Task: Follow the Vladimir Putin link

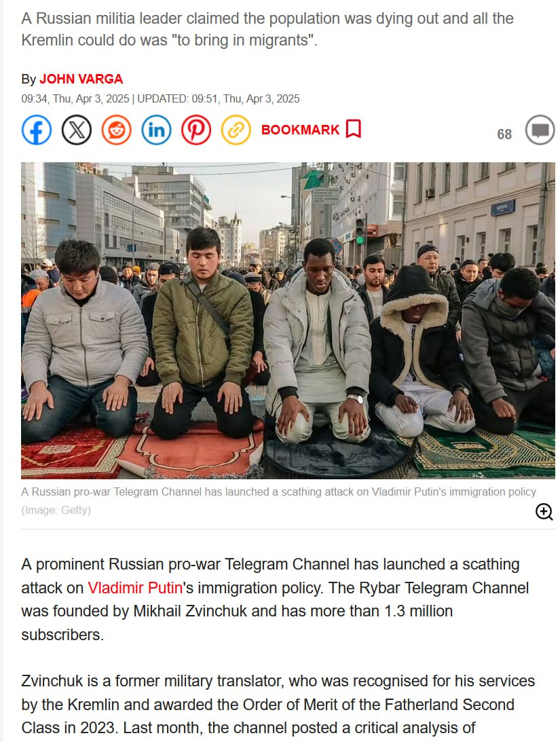Action: pyautogui.click(x=135, y=588)
